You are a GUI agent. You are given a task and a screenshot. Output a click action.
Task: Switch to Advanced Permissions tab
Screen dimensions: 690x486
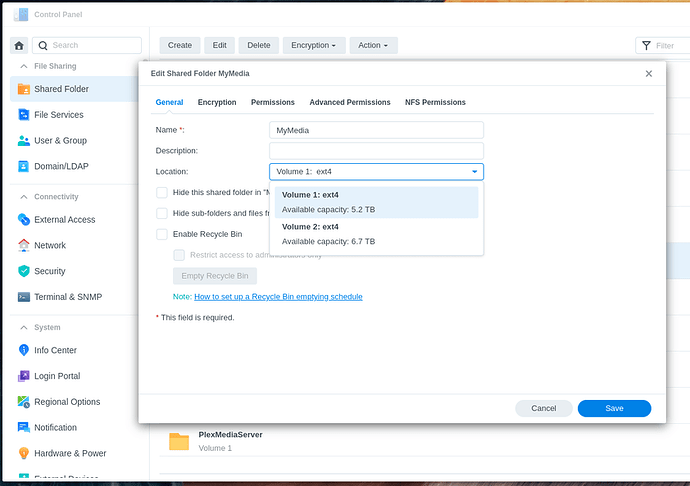350,102
